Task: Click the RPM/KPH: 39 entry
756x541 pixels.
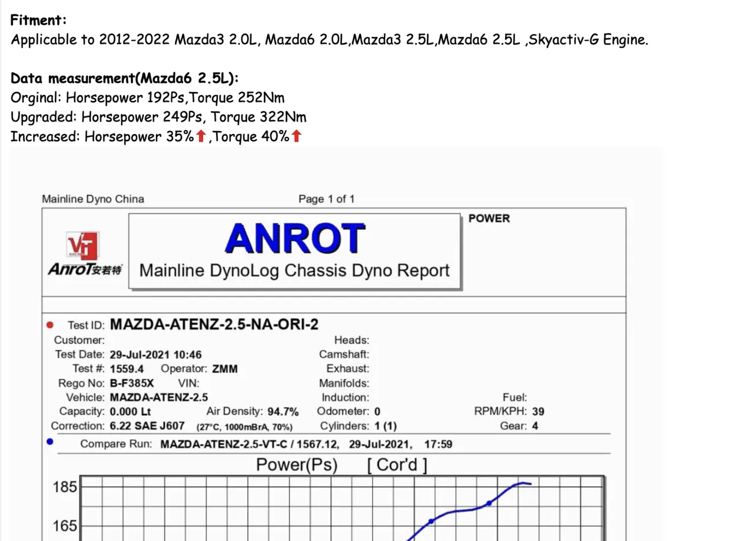Action: [x=509, y=412]
